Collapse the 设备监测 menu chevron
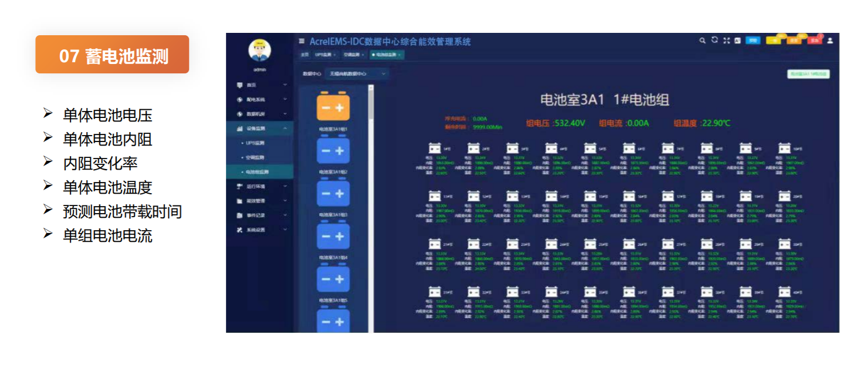The height and width of the screenshot is (371, 868). tap(285, 129)
